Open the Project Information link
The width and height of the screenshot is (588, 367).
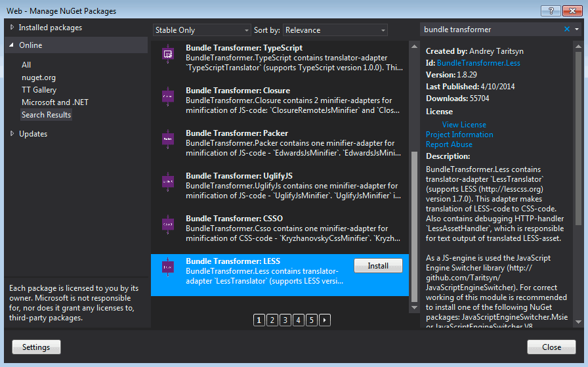[459, 135]
